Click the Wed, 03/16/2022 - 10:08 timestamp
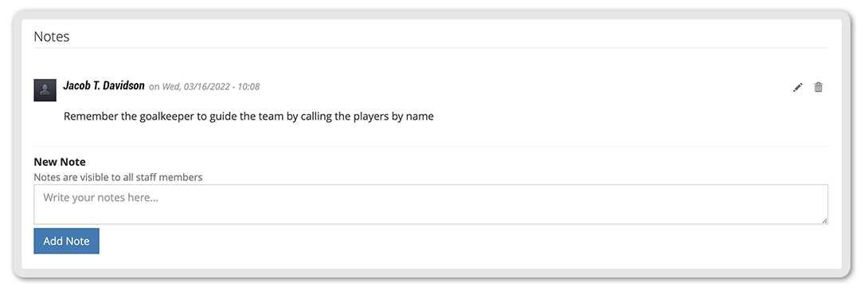 (x=211, y=87)
